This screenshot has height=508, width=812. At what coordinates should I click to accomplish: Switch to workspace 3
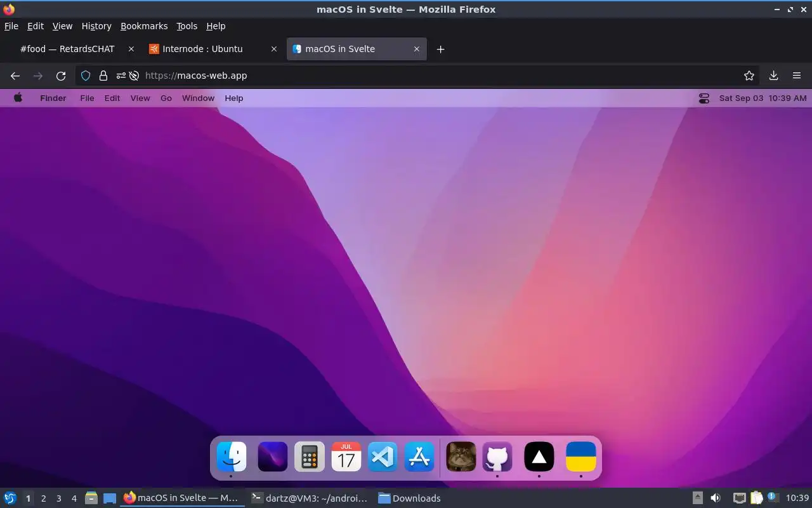59,498
